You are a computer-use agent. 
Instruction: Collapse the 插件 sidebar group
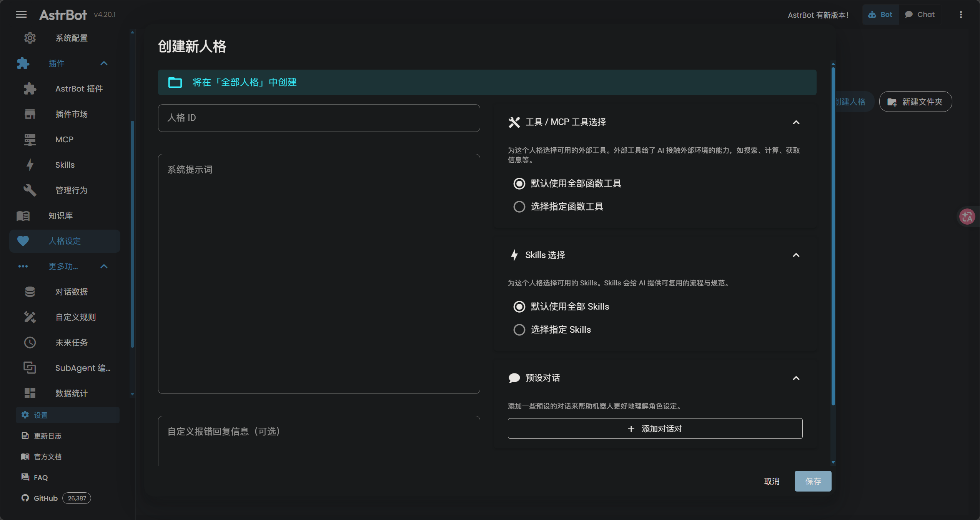tap(104, 63)
